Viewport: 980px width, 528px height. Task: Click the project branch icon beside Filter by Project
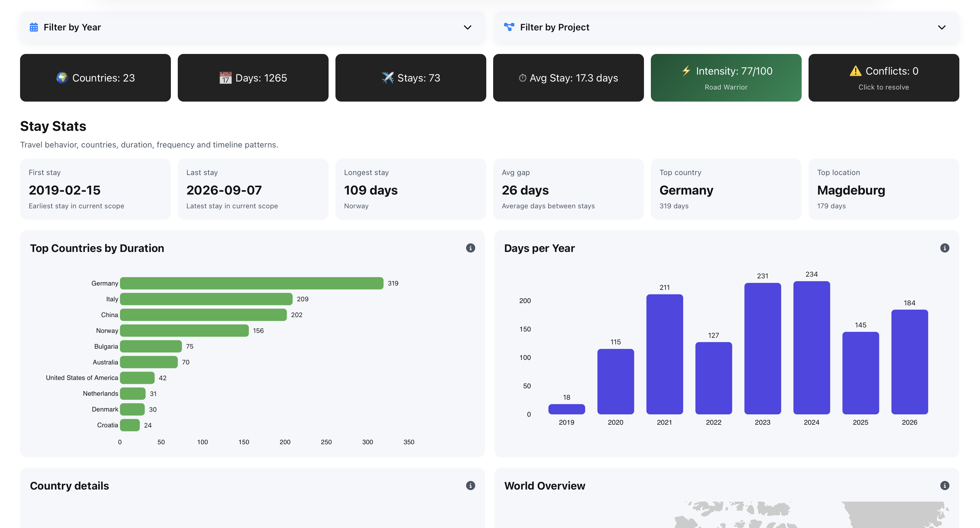click(509, 27)
